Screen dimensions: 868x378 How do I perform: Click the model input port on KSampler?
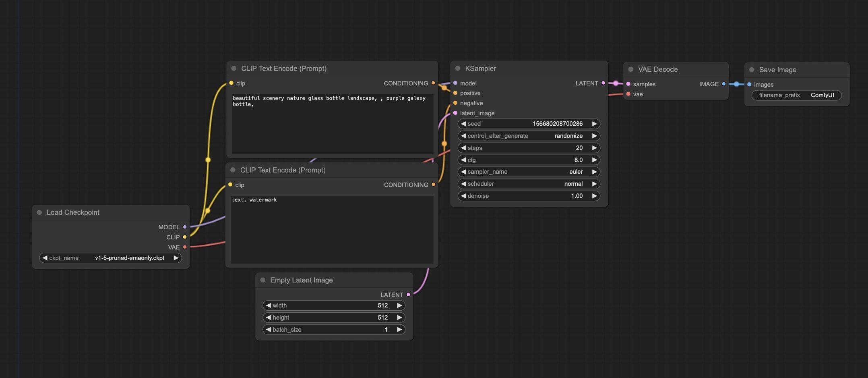455,83
